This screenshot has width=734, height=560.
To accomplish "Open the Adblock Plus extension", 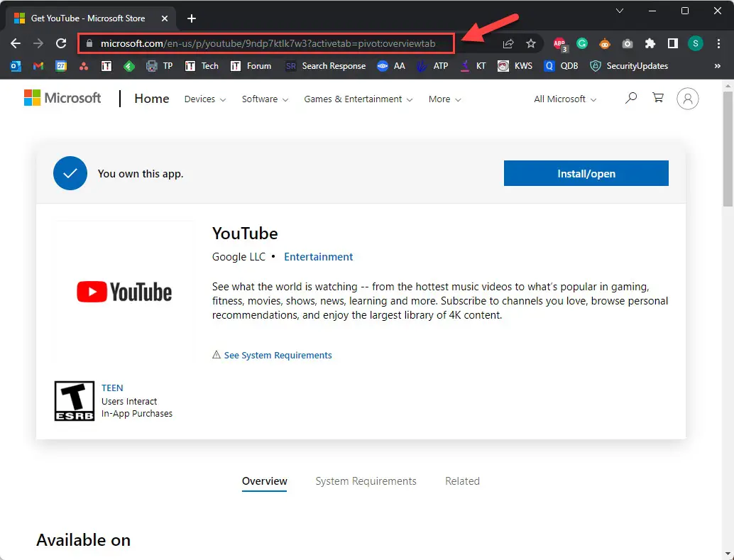I will pos(560,44).
